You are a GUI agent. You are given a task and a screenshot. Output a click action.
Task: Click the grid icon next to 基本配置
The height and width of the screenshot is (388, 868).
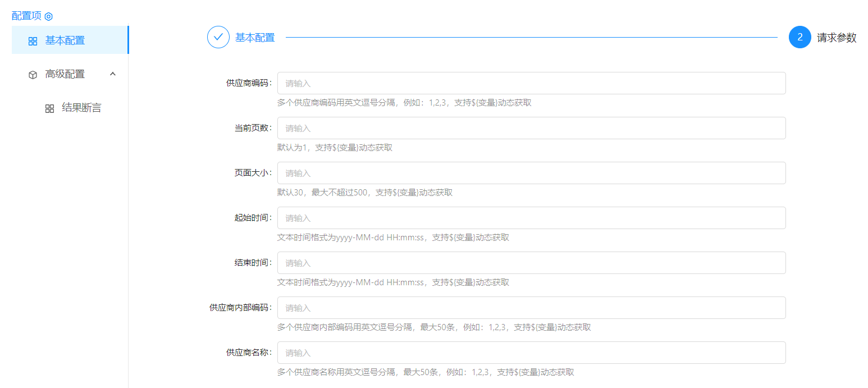(33, 41)
